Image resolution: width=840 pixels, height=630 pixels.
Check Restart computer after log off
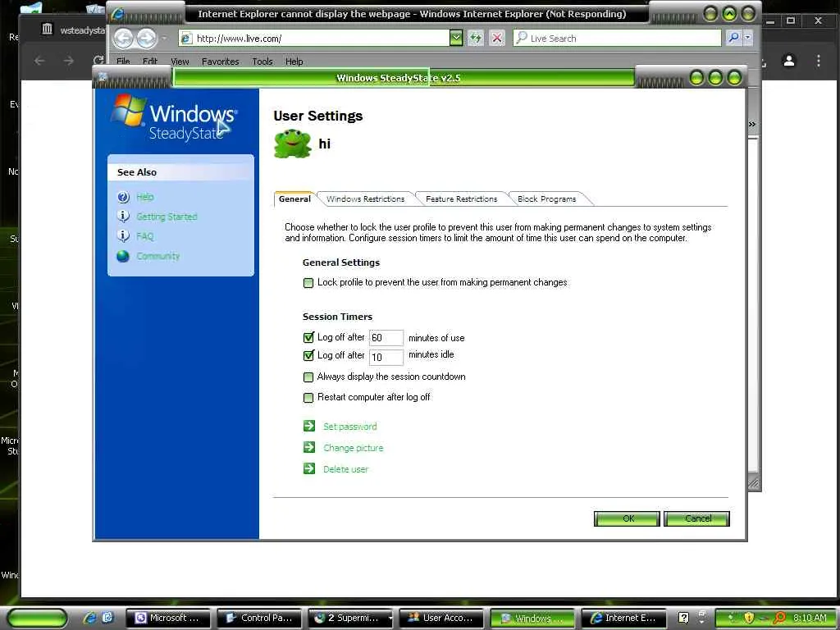click(x=308, y=398)
